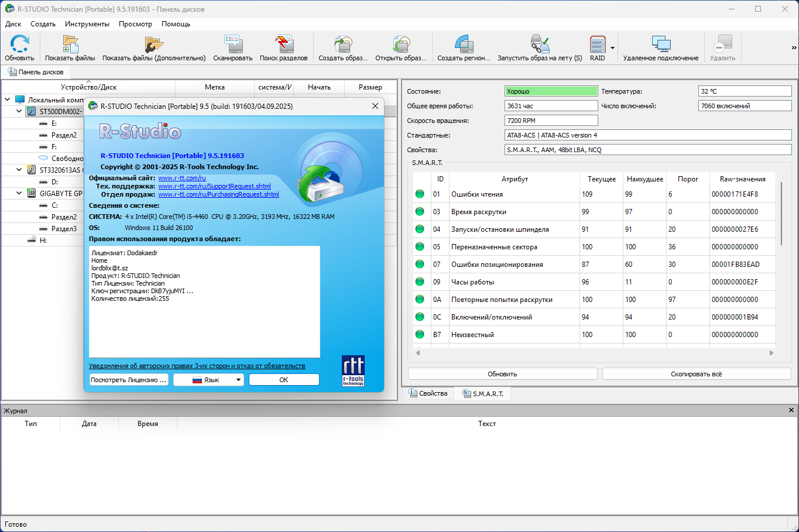Click Обновить button under S.M.A.R.T. table
799x532 pixels.
(502, 374)
